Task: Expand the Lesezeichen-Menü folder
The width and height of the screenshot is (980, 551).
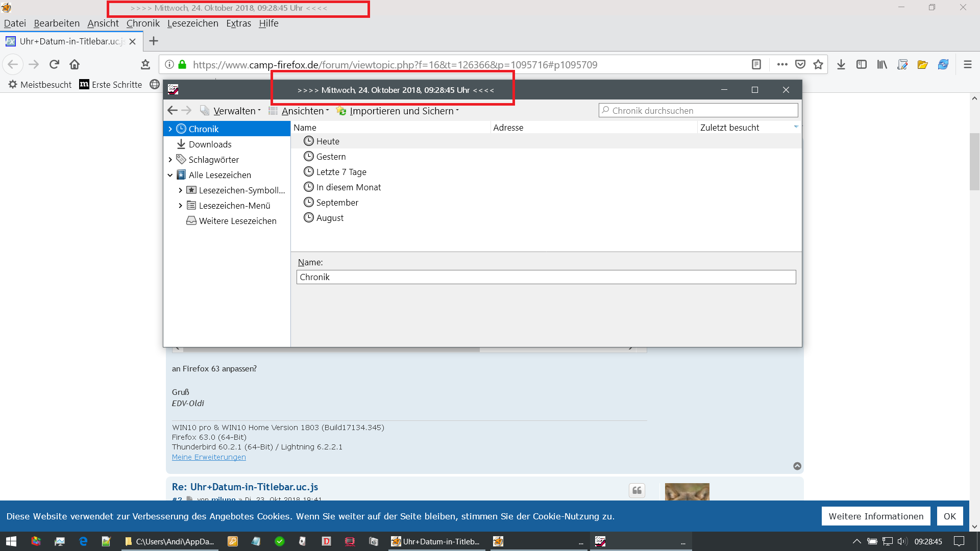Action: 180,206
